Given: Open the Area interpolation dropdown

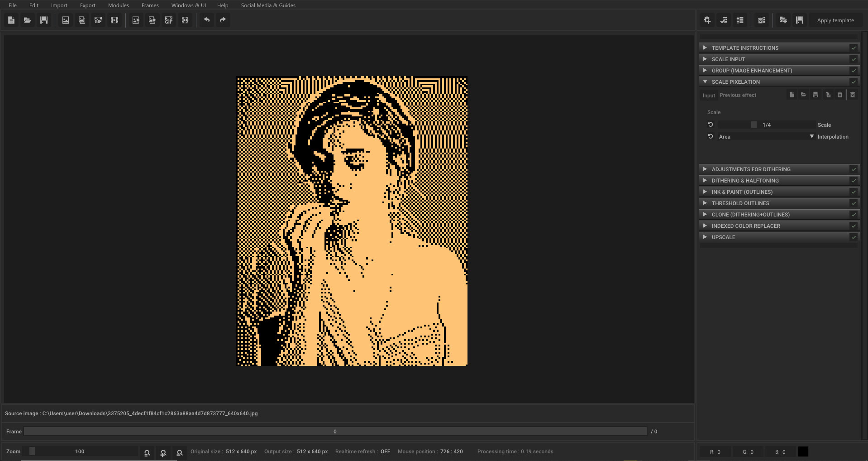Looking at the screenshot, I should (765, 136).
